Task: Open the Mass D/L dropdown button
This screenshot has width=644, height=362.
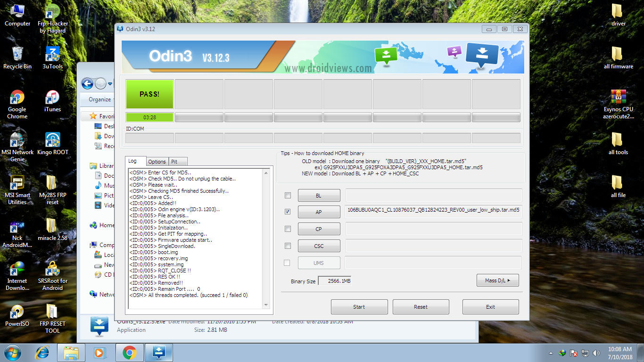Action: tap(497, 280)
